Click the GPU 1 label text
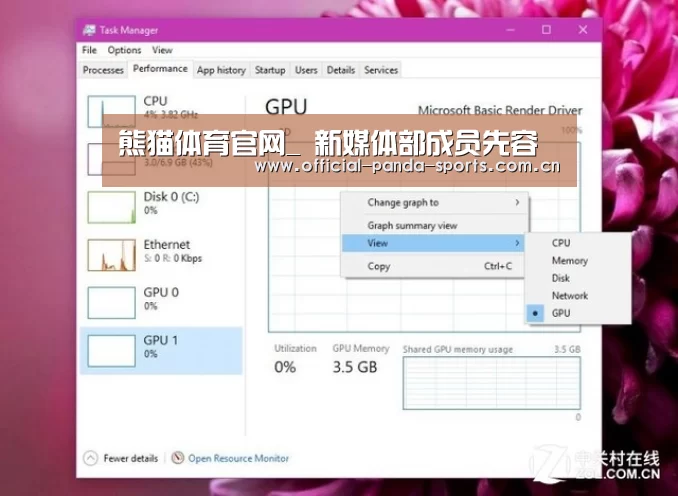 tap(161, 340)
